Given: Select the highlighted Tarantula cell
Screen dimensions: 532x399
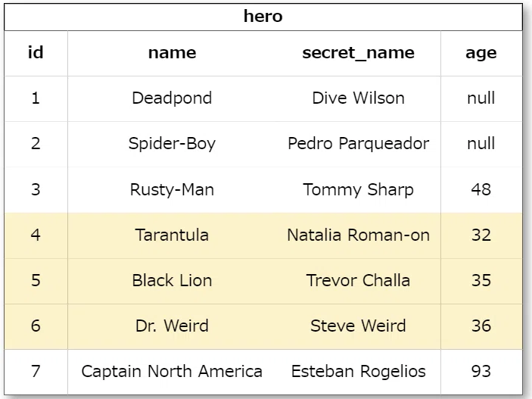Looking at the screenshot, I should point(172,235).
